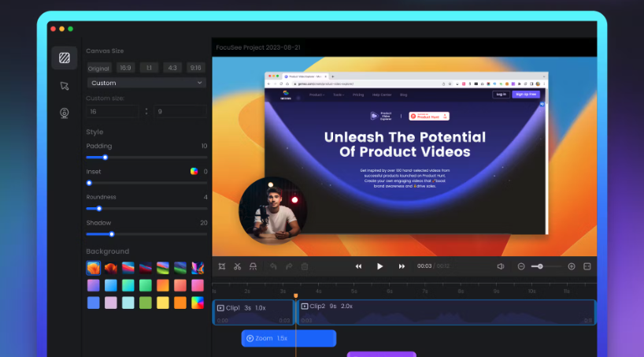Choose the solid olive green swatch
Screen dimensions: 644x357
[146, 303]
